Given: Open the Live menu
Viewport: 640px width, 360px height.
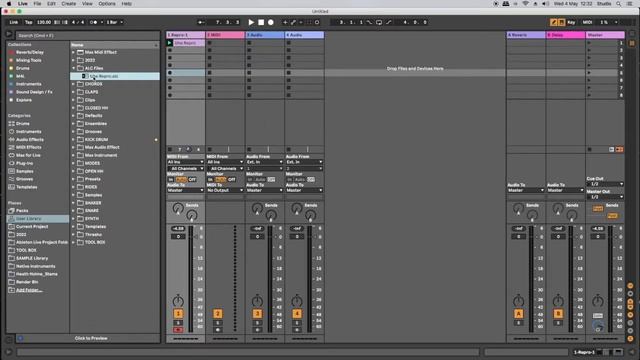Looking at the screenshot, I should tap(23, 4).
